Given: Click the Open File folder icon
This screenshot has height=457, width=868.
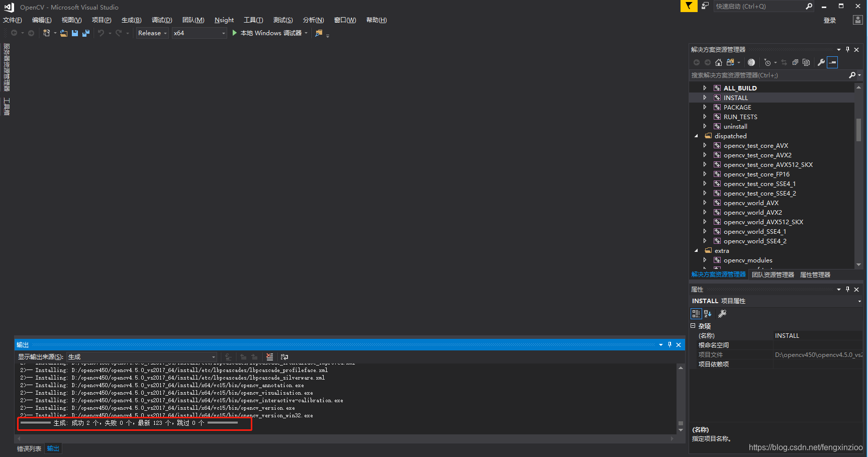Looking at the screenshot, I should (64, 33).
